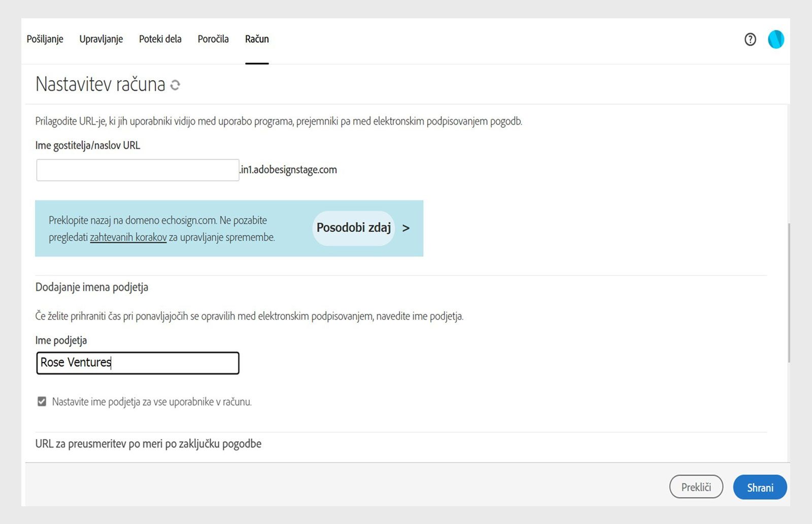The height and width of the screenshot is (524, 812).
Task: Click the refresh icon beside Nastavitev računa
Action: click(175, 85)
